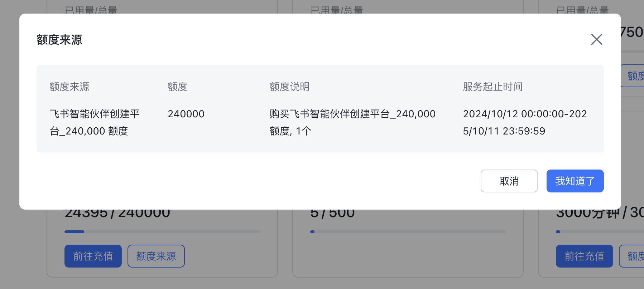
Task: Select the 飞书智能伙伴创建平台_240,000 额度 source cell
Action: [95, 122]
